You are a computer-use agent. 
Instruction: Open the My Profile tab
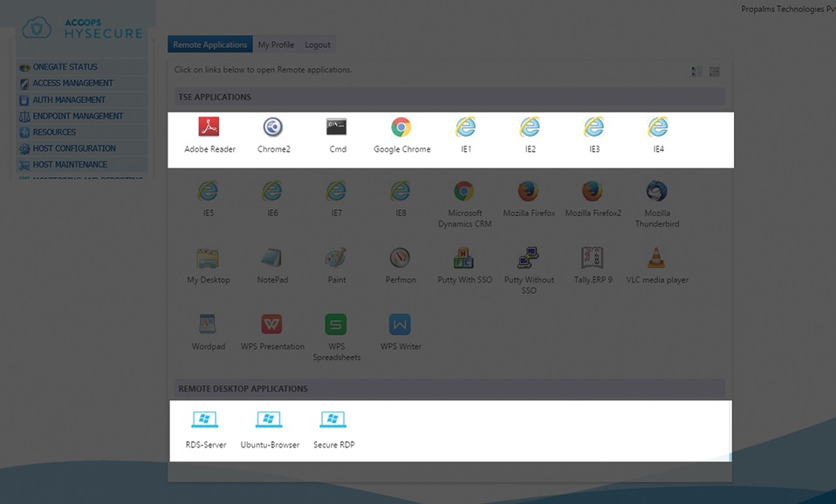[x=276, y=44]
